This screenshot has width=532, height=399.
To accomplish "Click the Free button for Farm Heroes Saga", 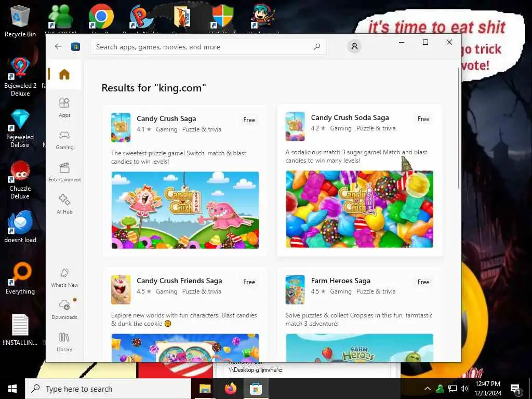I will click(x=423, y=282).
